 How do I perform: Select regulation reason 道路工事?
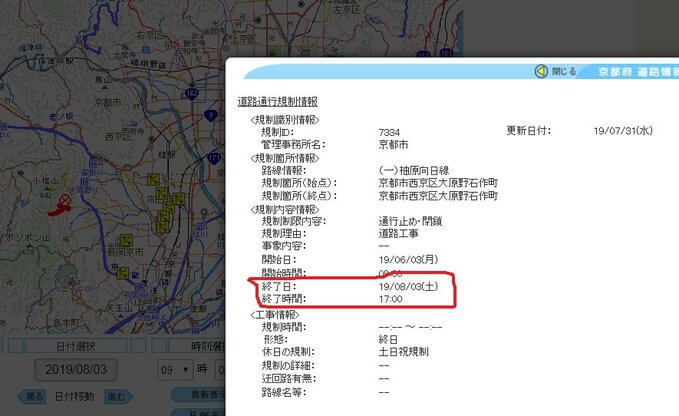pyautogui.click(x=398, y=234)
